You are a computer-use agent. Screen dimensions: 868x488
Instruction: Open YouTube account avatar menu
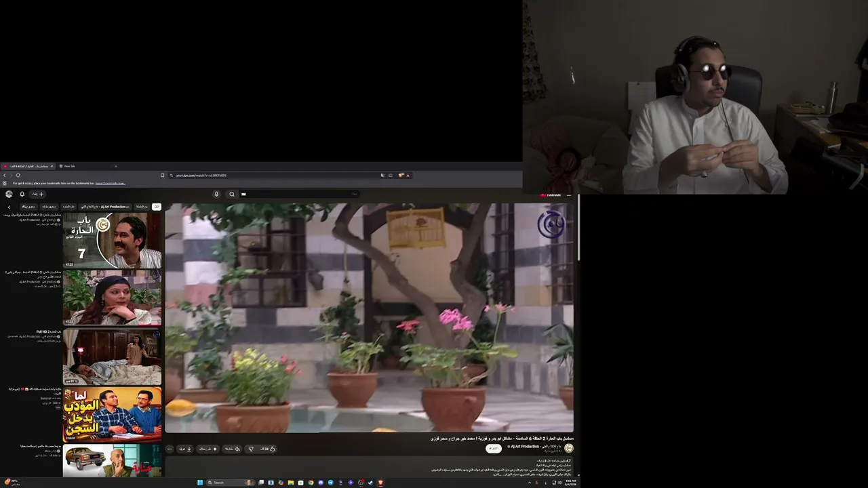pyautogui.click(x=9, y=194)
